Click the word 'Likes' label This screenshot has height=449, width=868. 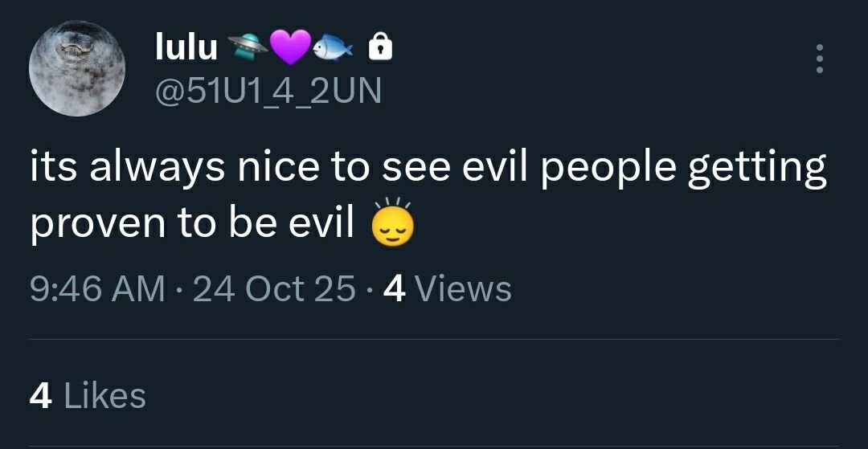(x=105, y=396)
